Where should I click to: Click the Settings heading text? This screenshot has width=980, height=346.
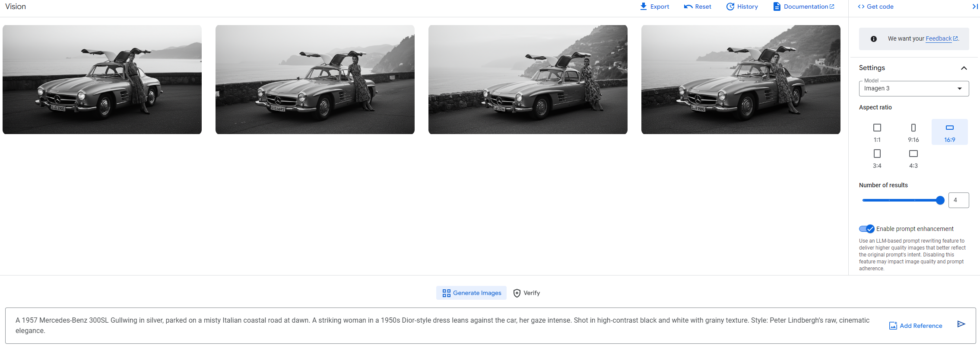pos(872,68)
